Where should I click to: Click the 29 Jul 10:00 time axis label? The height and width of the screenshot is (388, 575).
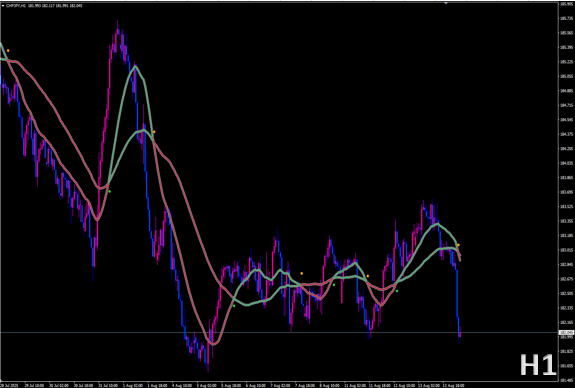[34, 385]
